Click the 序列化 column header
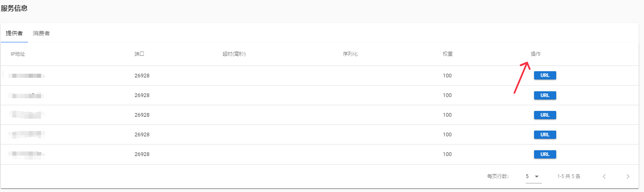Screen dimensions: 644x192 tap(350, 54)
